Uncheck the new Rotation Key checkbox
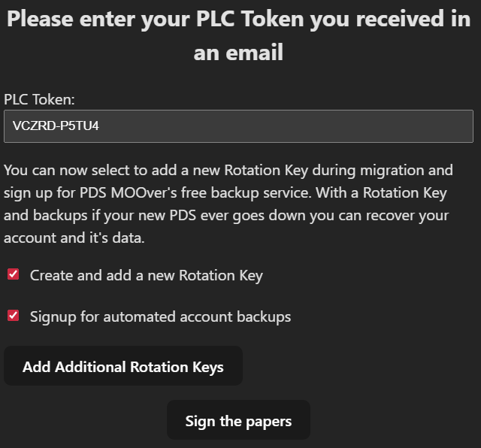Screen dimensions: 481x448 [x=14, y=274]
